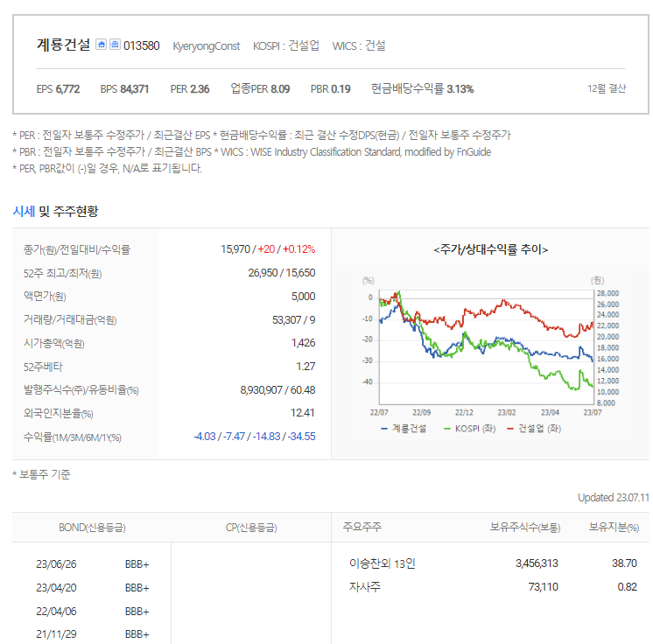Click the Updated 23.07.11 label

tap(614, 498)
